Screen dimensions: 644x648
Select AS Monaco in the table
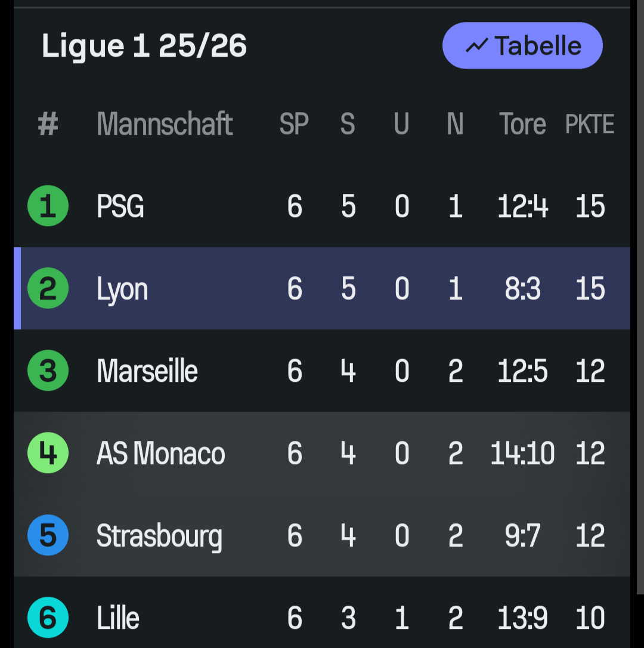coord(161,453)
